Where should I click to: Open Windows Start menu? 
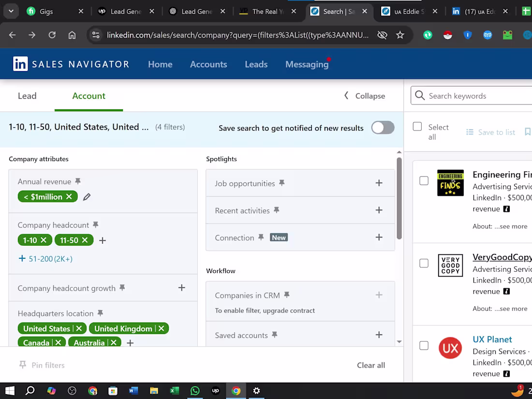point(10,391)
